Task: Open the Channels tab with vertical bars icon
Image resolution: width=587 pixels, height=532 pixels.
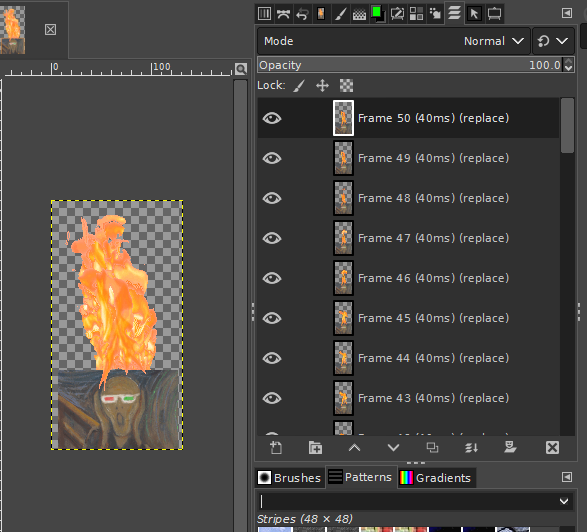Action: 264,14
